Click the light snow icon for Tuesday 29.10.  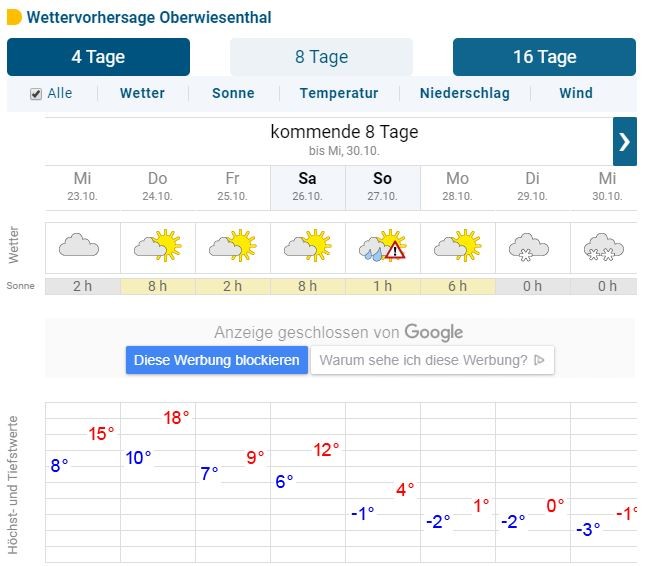[529, 247]
